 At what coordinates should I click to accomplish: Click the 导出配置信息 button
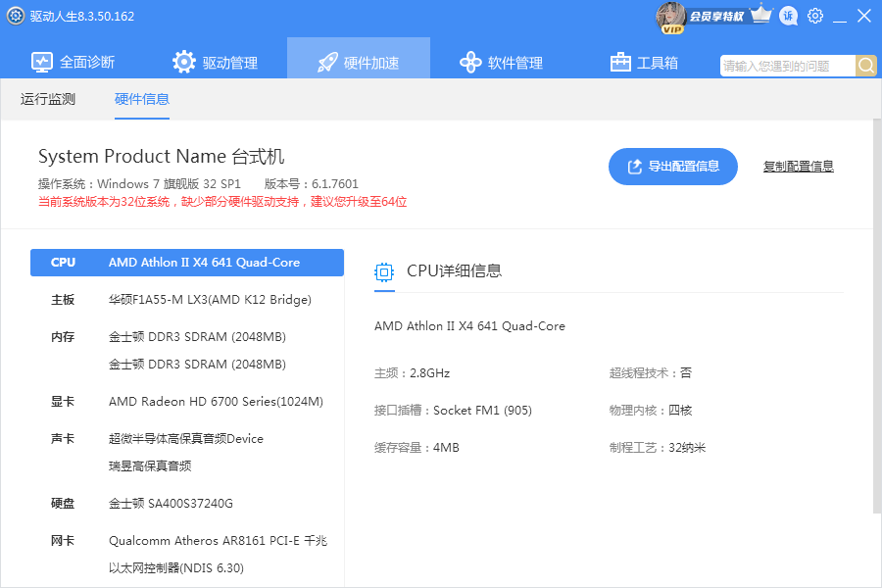tap(672, 167)
